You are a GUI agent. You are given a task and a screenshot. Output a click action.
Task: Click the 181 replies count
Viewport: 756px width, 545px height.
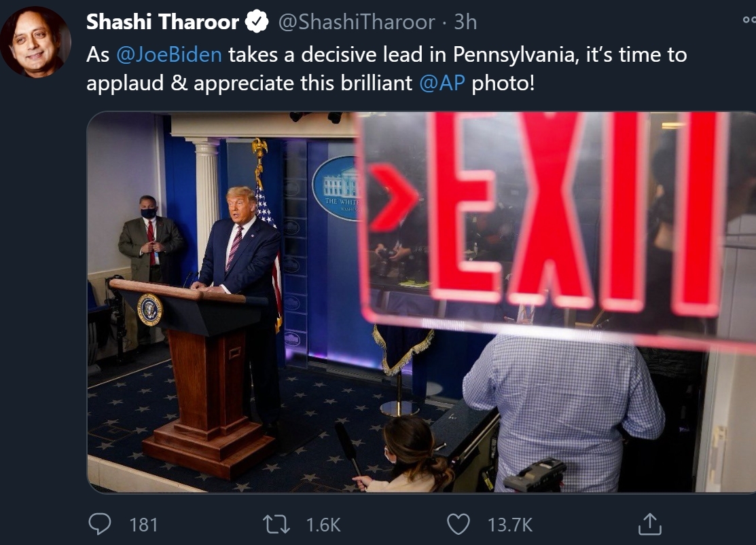[144, 525]
